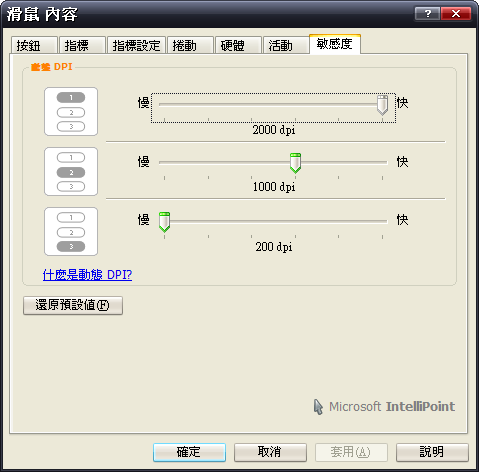The width and height of the screenshot is (479, 472).
Task: Click the 說明 help button
Action: tap(432, 452)
